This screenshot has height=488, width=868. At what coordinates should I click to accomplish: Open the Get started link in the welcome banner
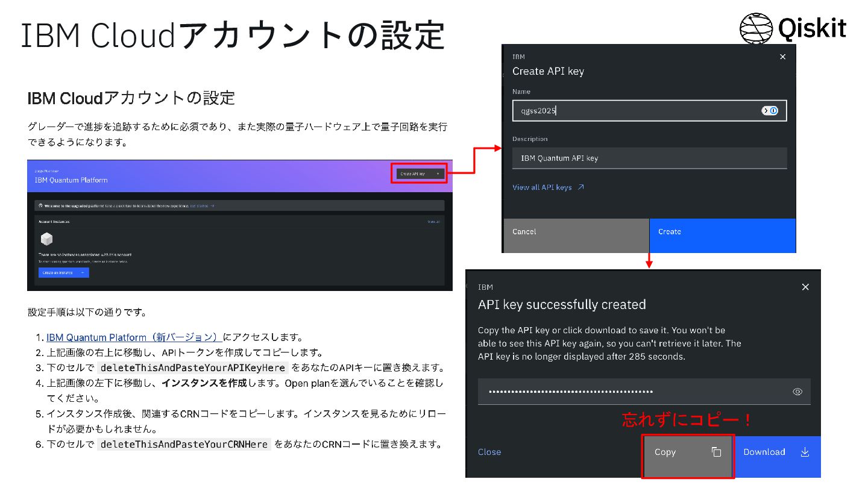tap(202, 206)
